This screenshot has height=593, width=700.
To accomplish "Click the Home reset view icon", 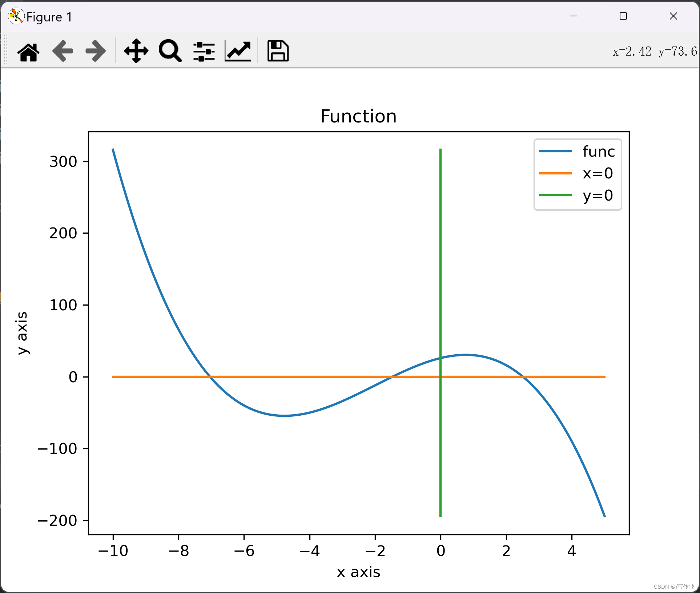I will click(28, 51).
